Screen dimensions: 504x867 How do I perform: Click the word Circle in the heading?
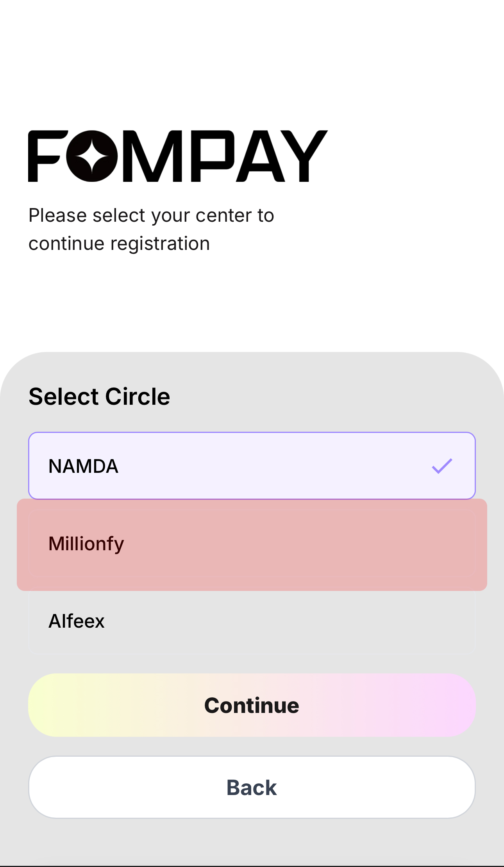point(138,397)
